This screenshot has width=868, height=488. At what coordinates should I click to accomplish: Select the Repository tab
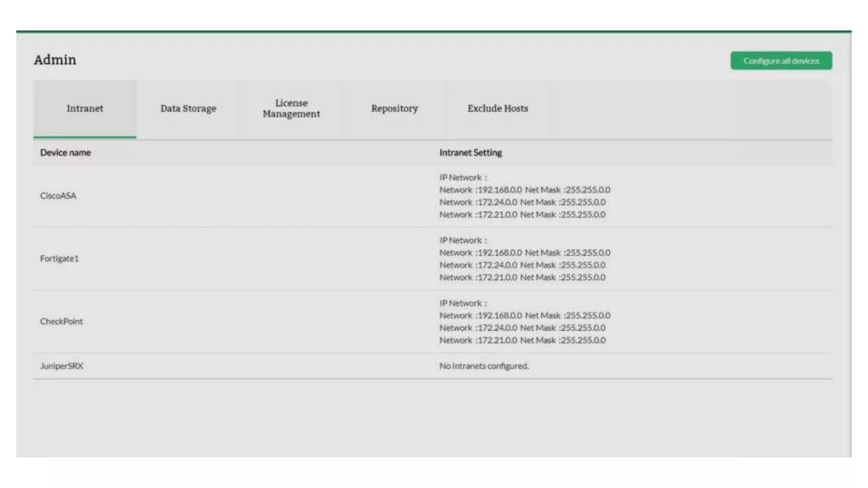394,108
